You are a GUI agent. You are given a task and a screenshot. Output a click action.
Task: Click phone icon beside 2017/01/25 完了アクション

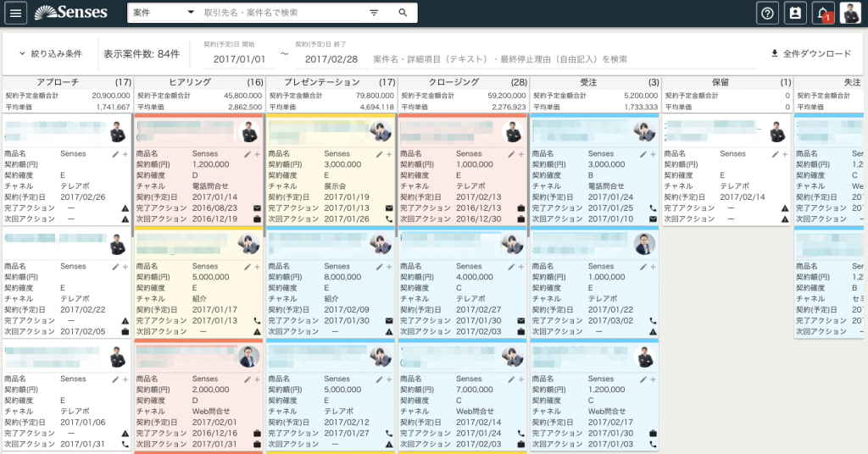[653, 208]
